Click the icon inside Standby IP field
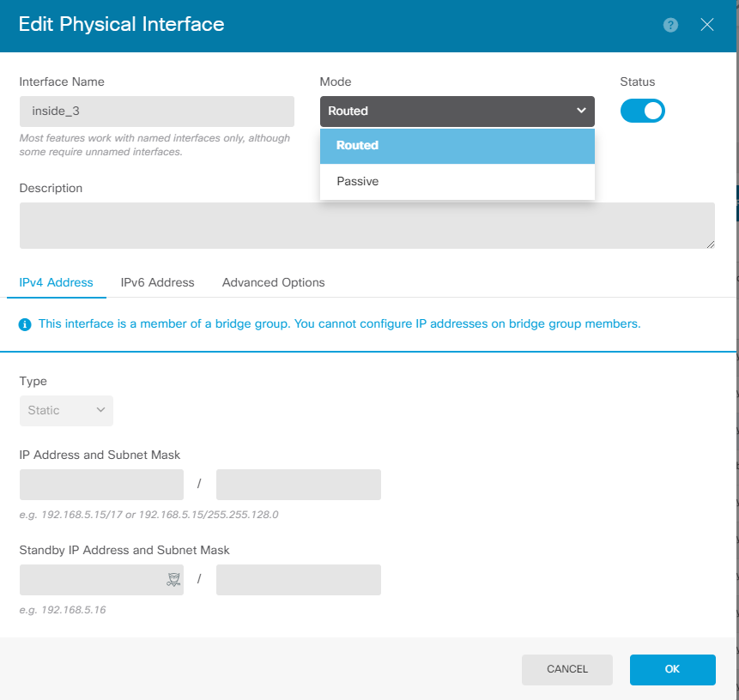The image size is (739, 700). [x=173, y=580]
